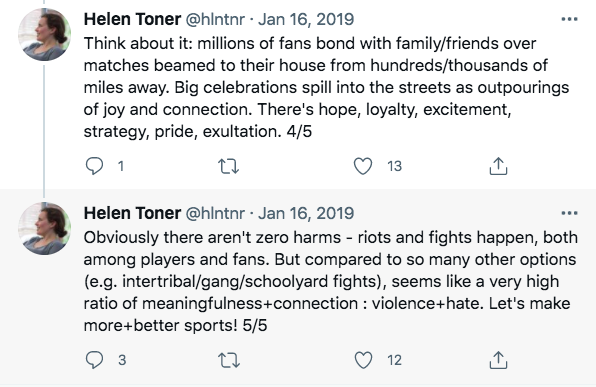The width and height of the screenshot is (596, 387).
Task: Open second tweet's Jan 16, 2019 timestamp
Action: (306, 213)
